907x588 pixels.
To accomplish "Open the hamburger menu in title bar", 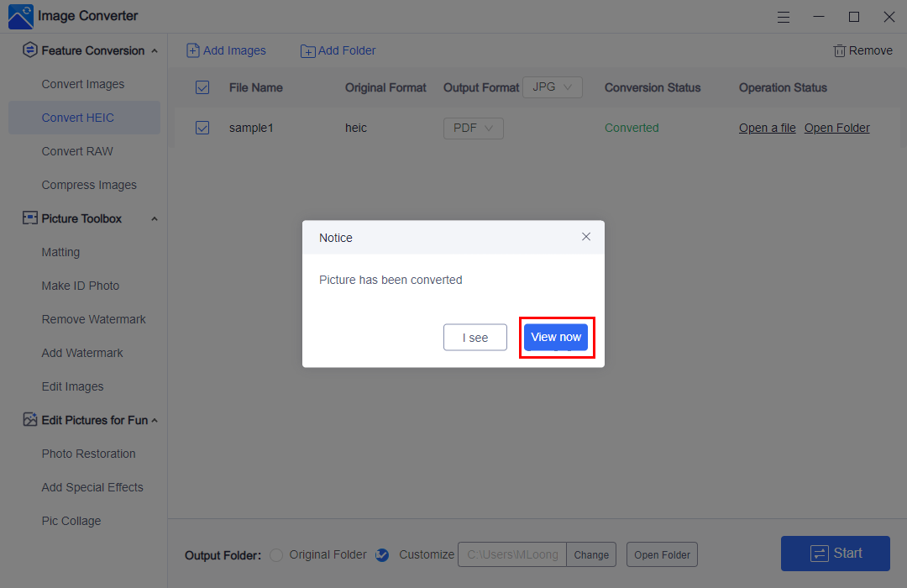I will tap(784, 18).
